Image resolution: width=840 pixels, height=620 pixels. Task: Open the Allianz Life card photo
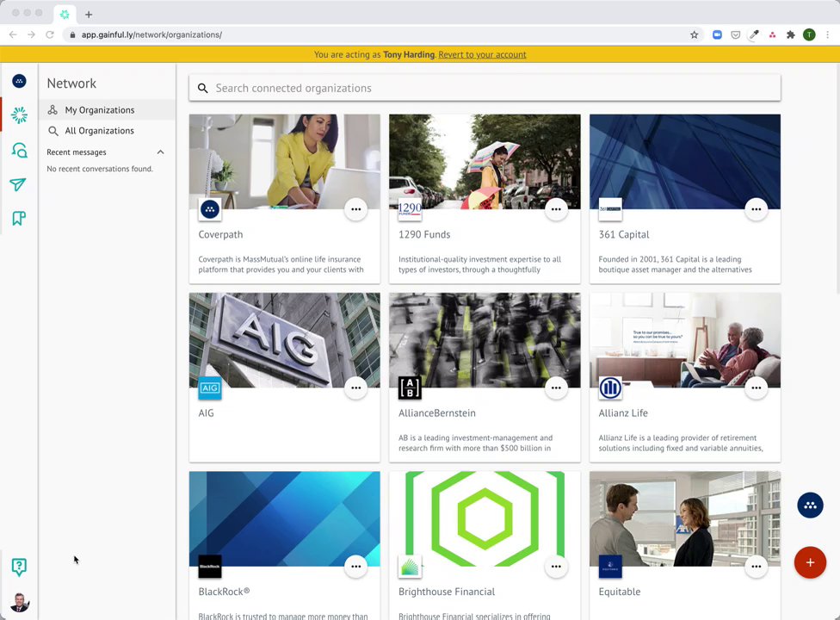(684, 340)
